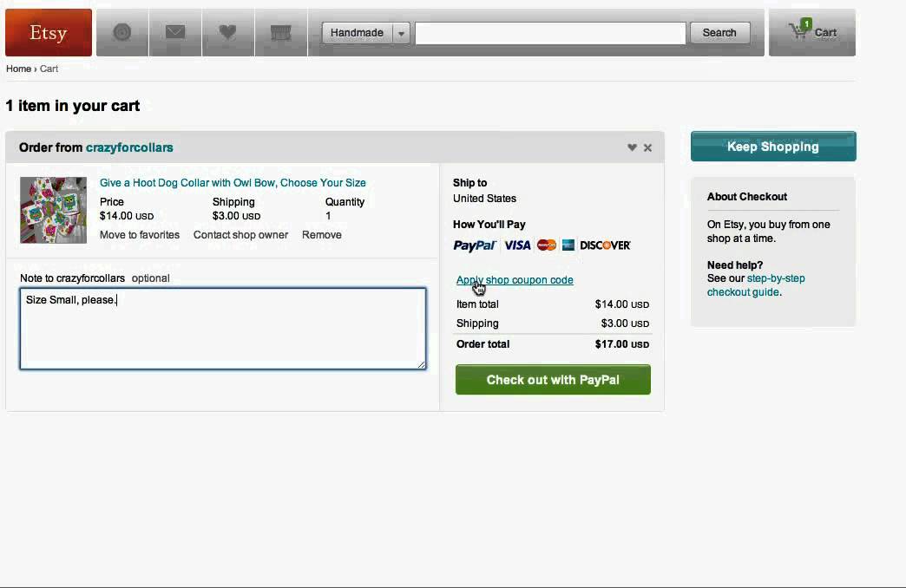This screenshot has height=588, width=906.
Task: Click the Keep Shopping button
Action: coord(773,147)
